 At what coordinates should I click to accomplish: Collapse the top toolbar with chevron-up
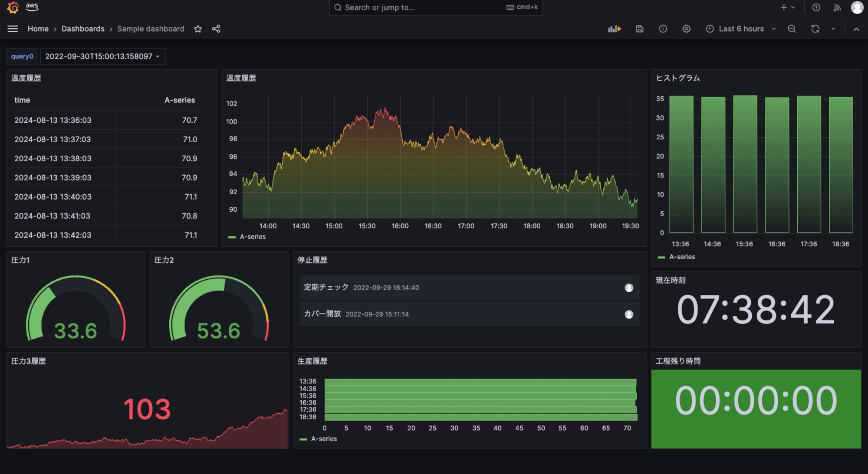(x=856, y=29)
